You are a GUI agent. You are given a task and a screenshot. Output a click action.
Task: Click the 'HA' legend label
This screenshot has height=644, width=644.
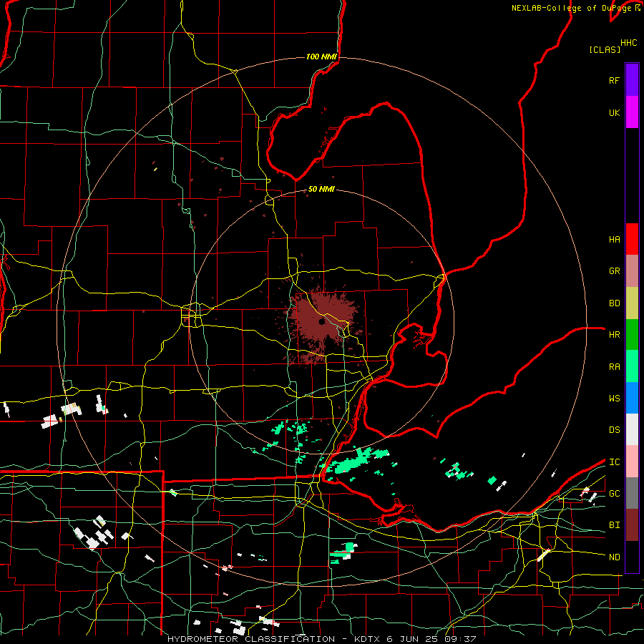615,240
